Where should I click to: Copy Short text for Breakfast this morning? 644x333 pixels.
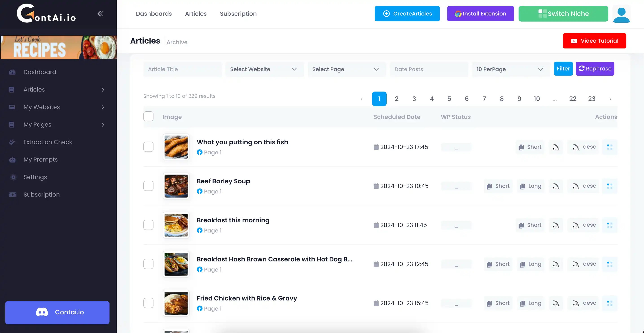click(x=530, y=225)
